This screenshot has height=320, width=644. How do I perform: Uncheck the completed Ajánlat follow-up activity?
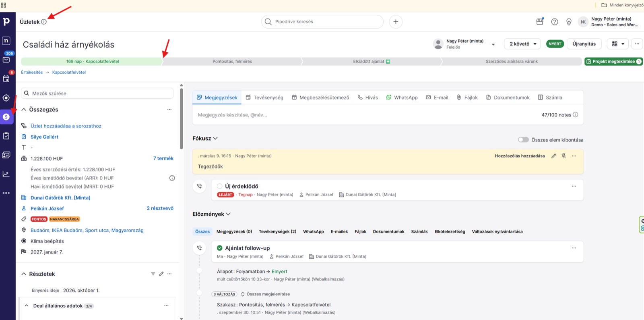click(x=220, y=248)
